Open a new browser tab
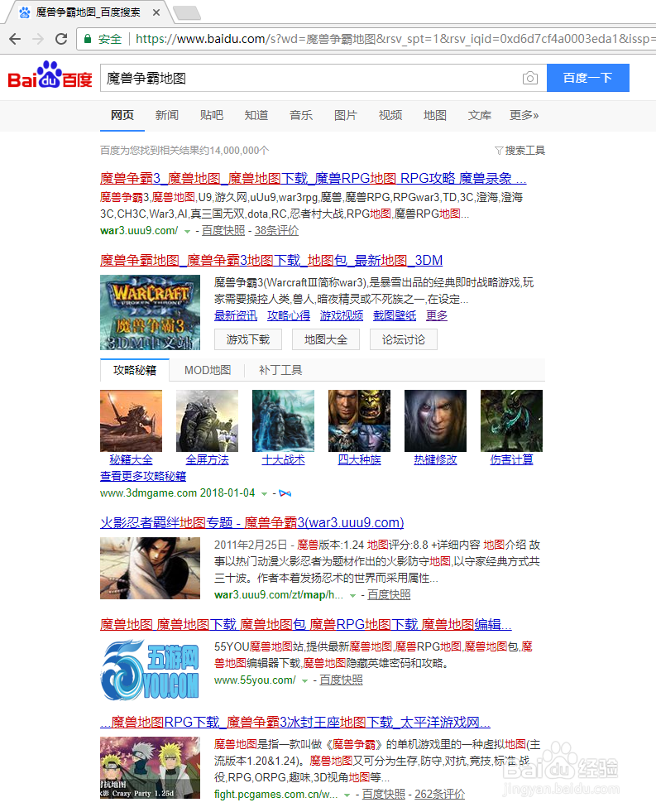The width and height of the screenshot is (656, 812). [x=187, y=12]
